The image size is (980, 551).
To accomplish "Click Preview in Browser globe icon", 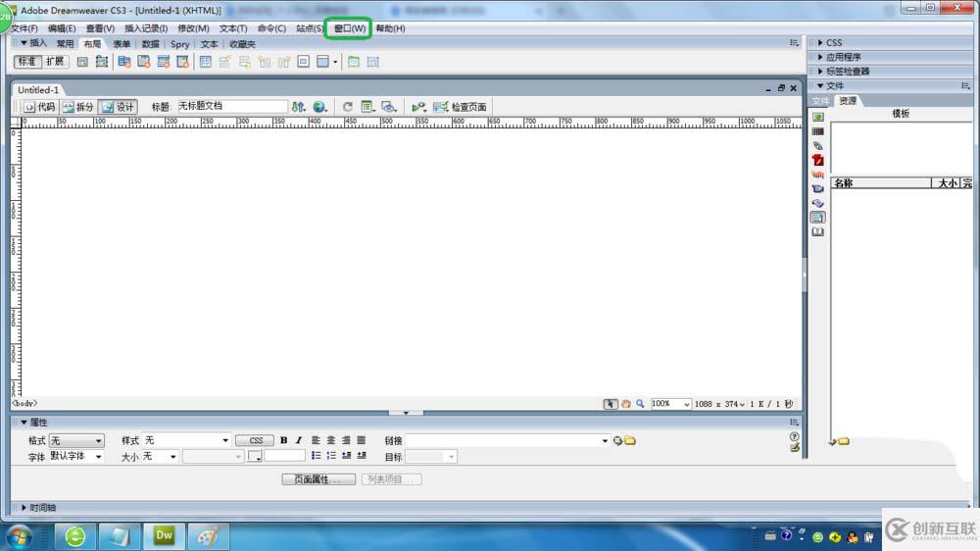I will [x=320, y=107].
